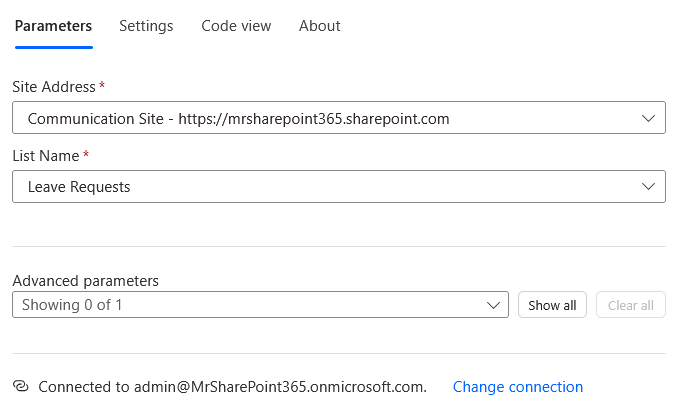The width and height of the screenshot is (680, 409).
Task: Click the Show all button
Action: 552,305
